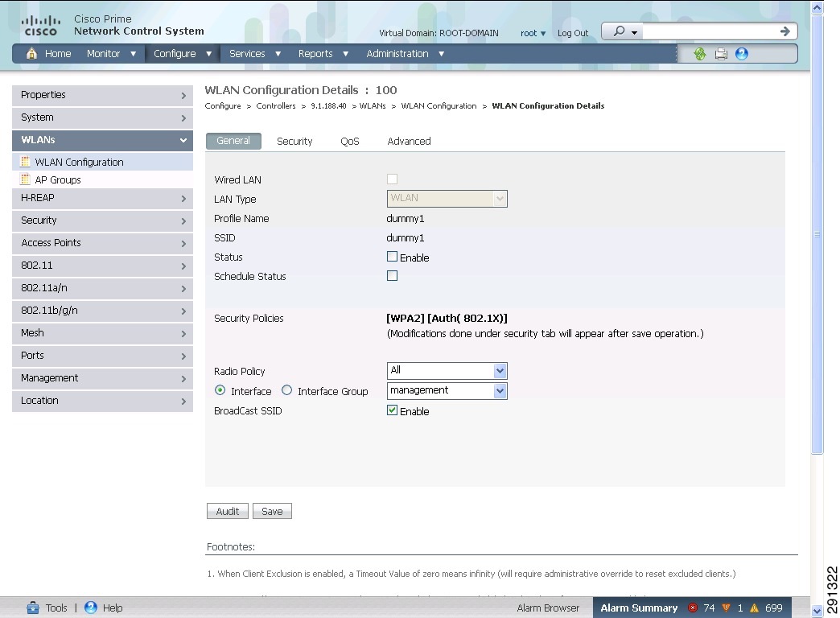
Task: Click the AP Groups icon in the sidebar
Action: tap(25, 179)
